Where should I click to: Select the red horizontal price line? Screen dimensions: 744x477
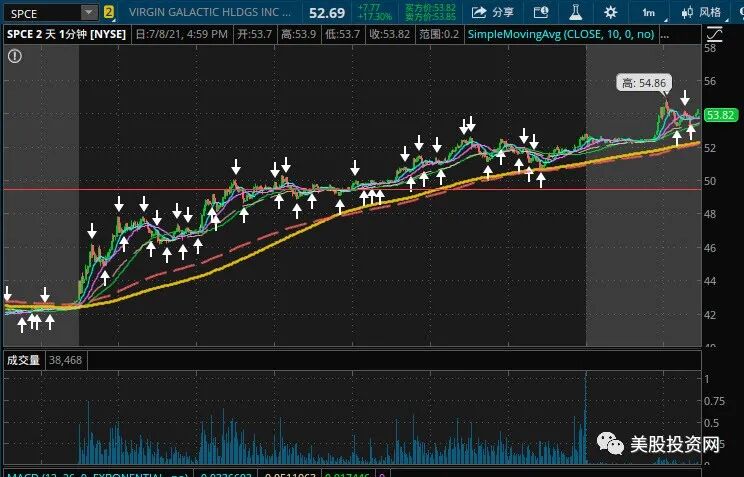point(352,189)
